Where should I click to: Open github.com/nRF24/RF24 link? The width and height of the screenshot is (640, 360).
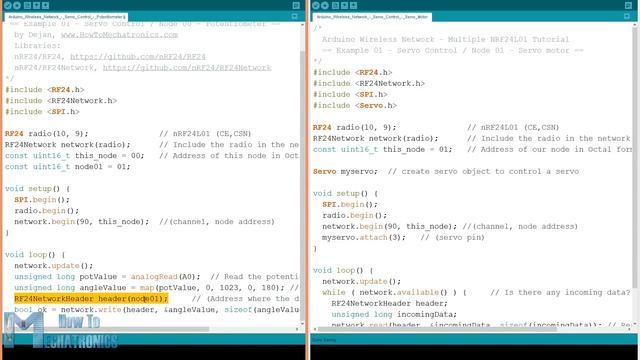point(138,57)
